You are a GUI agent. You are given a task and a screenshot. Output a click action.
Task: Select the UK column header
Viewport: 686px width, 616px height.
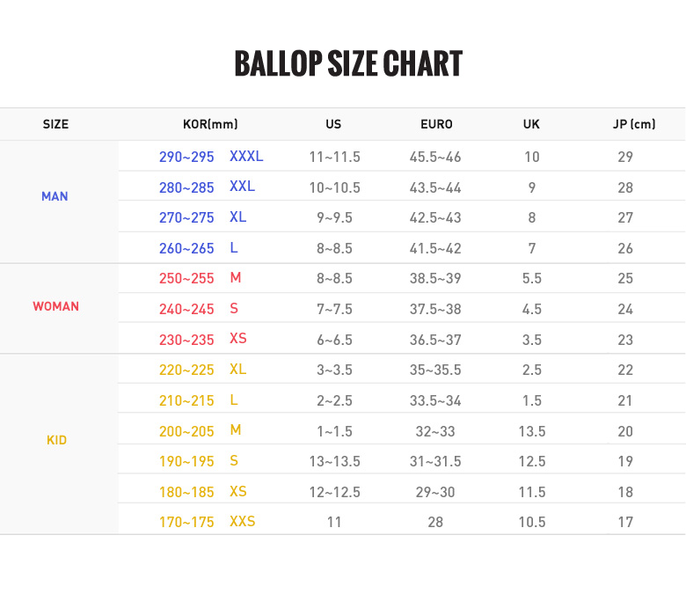531,125
